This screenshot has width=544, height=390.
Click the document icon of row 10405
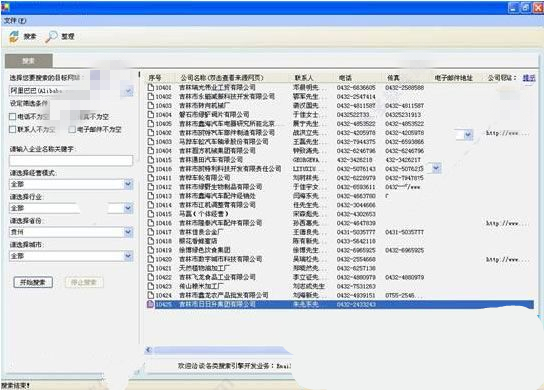click(x=151, y=124)
